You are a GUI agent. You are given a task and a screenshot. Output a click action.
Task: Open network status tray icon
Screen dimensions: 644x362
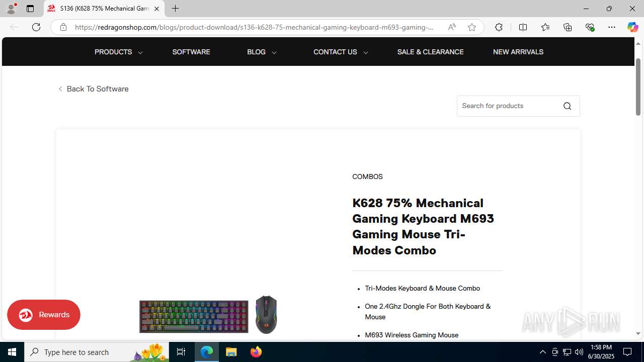tap(567, 352)
